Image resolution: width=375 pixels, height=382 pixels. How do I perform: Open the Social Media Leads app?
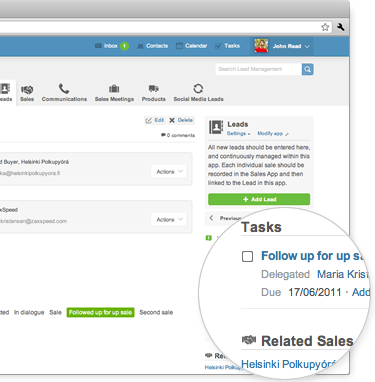click(198, 93)
